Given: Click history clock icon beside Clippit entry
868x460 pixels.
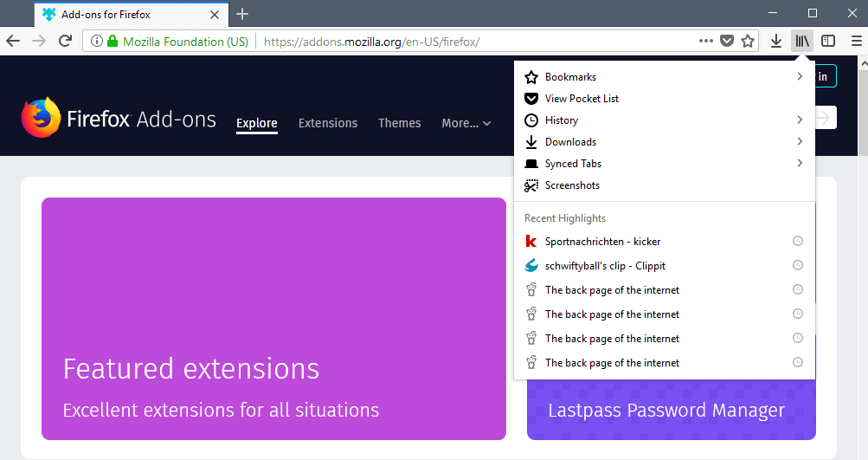Looking at the screenshot, I should pyautogui.click(x=798, y=265).
